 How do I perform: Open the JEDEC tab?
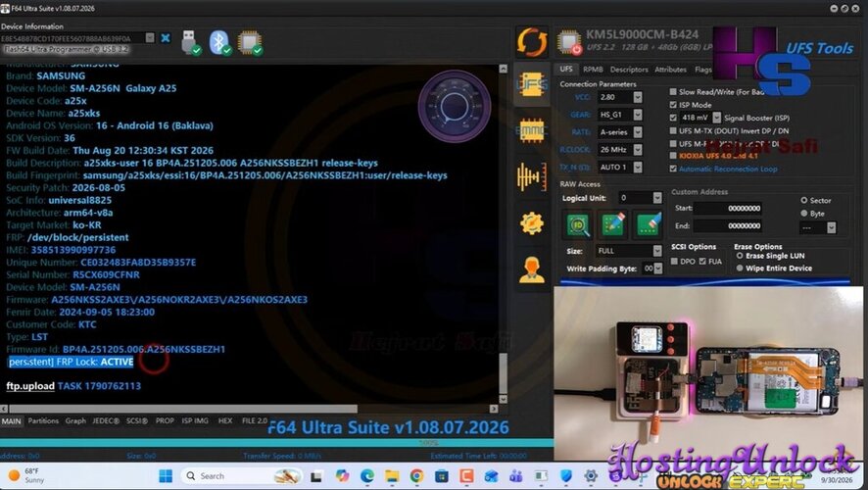[106, 420]
